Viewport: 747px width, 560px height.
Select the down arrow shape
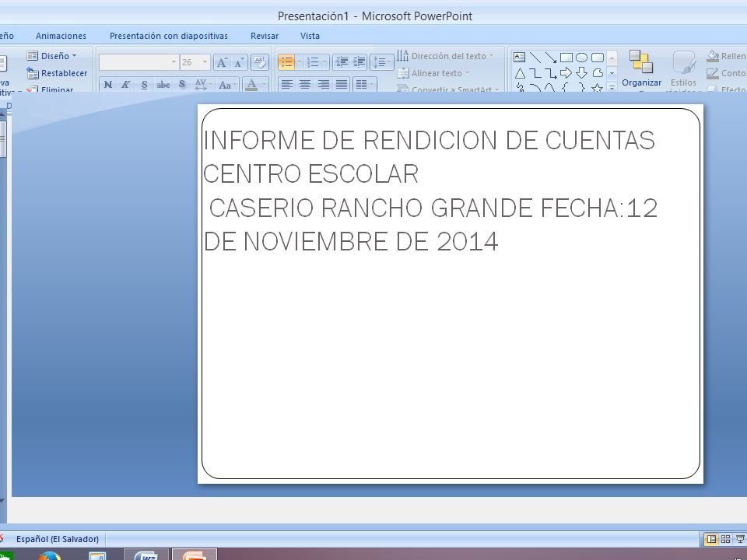click(x=581, y=73)
